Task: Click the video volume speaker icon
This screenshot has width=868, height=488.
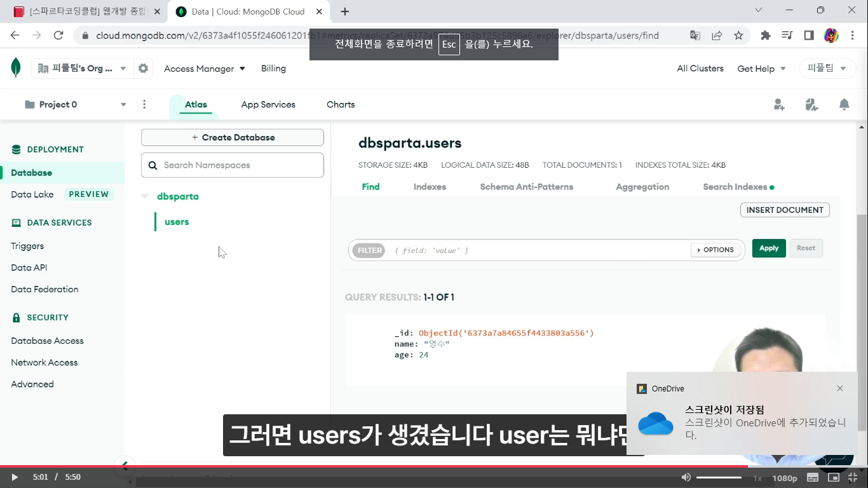Action: coord(686,477)
